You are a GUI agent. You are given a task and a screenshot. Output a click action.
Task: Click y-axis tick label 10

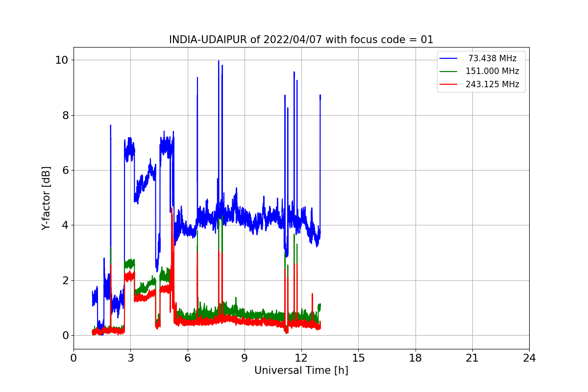[61, 60]
